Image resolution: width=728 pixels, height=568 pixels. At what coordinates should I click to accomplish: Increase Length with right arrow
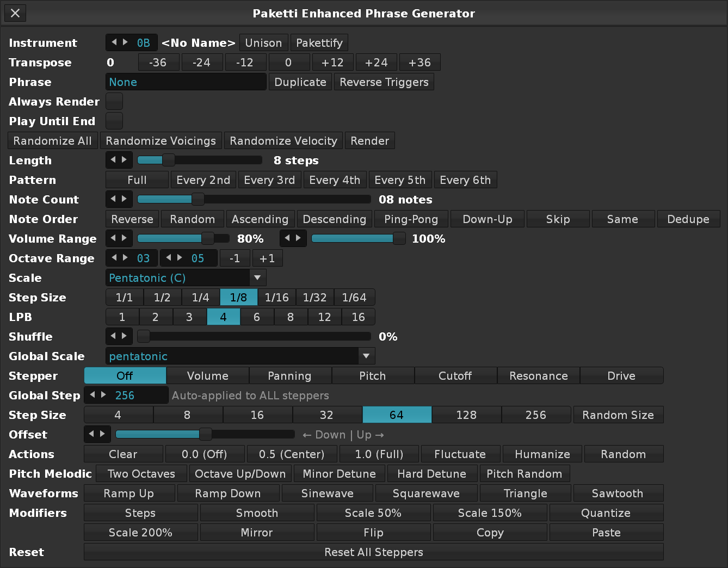(125, 160)
